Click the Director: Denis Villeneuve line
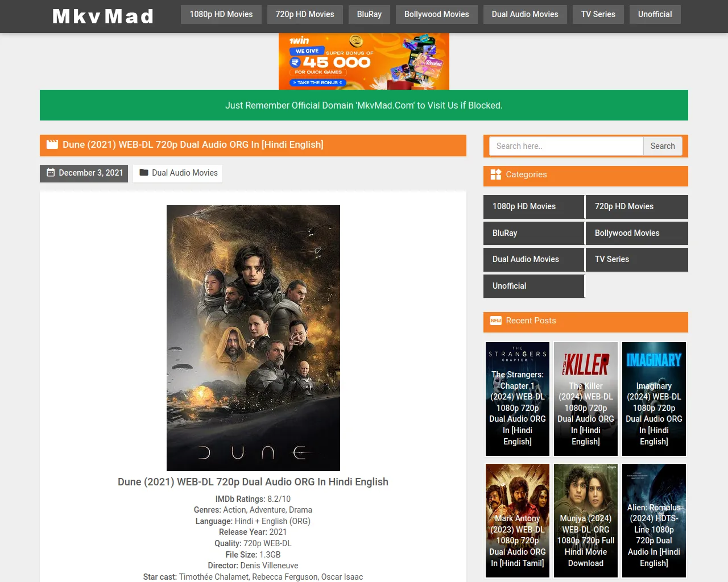The width and height of the screenshot is (728, 582). tap(253, 566)
